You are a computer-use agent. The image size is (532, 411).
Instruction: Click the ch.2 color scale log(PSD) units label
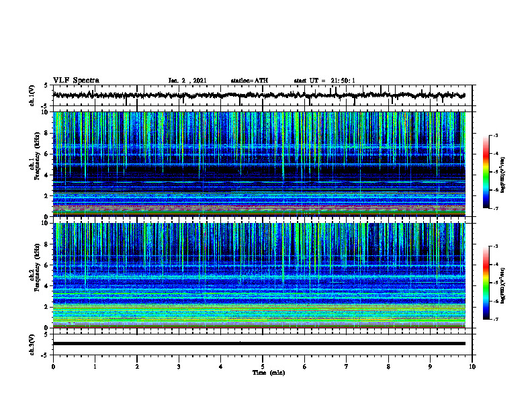503,285
